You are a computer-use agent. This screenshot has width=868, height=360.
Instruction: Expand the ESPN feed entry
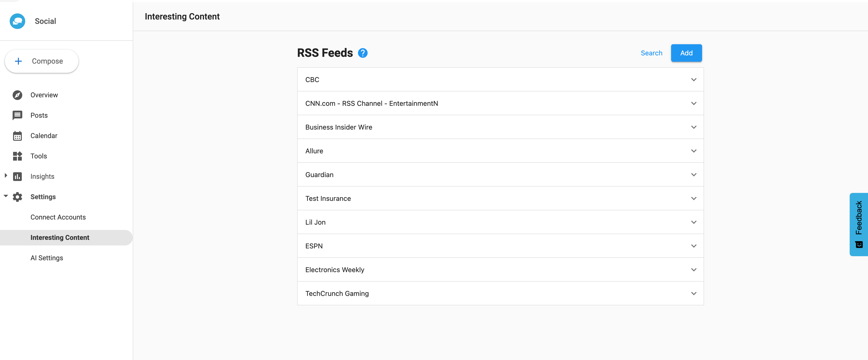[694, 246]
